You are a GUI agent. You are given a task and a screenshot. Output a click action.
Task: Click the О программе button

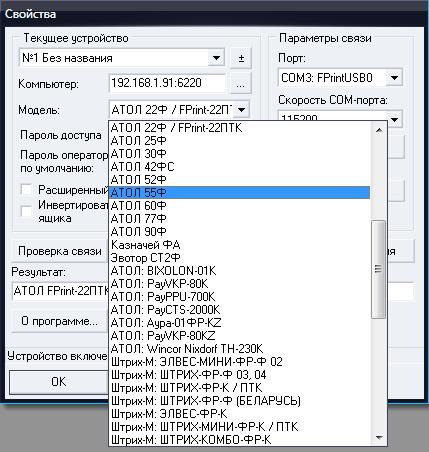point(60,321)
